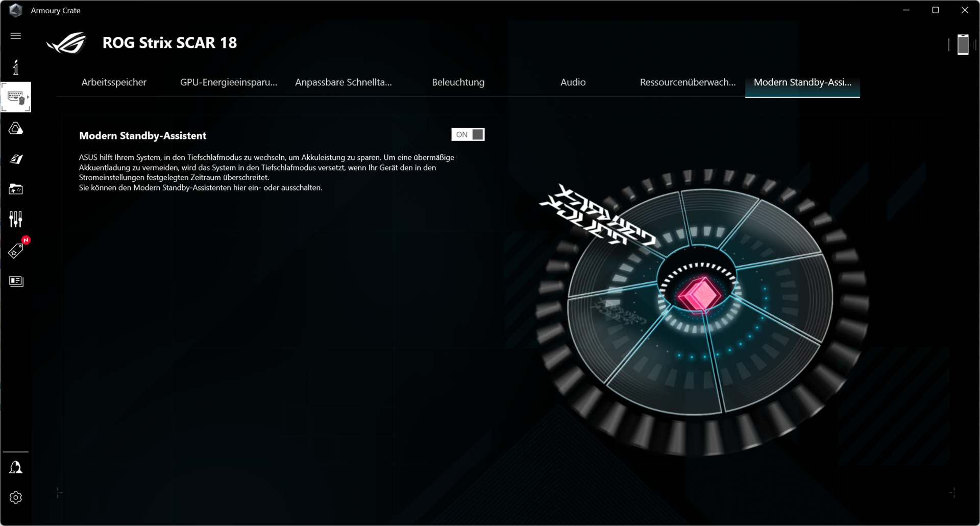The width and height of the screenshot is (980, 526).
Task: Go to the Beleuchtung tab
Action: [x=458, y=82]
